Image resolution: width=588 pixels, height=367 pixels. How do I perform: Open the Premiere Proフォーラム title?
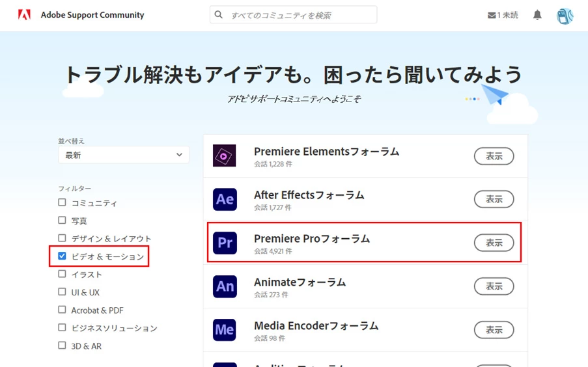[x=312, y=238]
